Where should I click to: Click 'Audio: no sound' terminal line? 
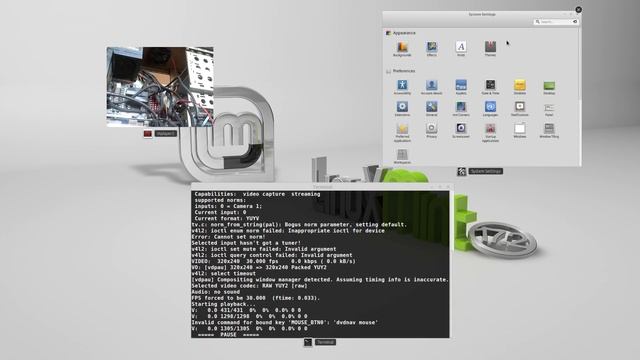coord(216,292)
